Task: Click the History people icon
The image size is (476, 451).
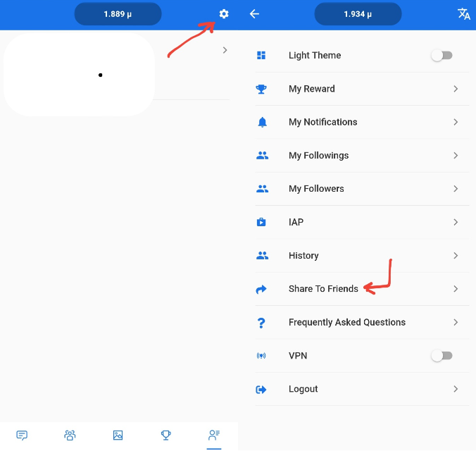Action: pos(262,256)
